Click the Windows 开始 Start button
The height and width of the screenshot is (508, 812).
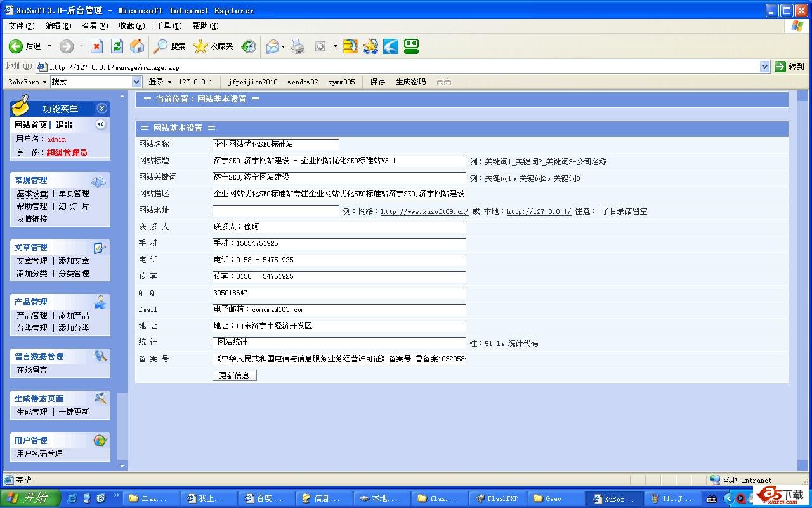(30, 498)
